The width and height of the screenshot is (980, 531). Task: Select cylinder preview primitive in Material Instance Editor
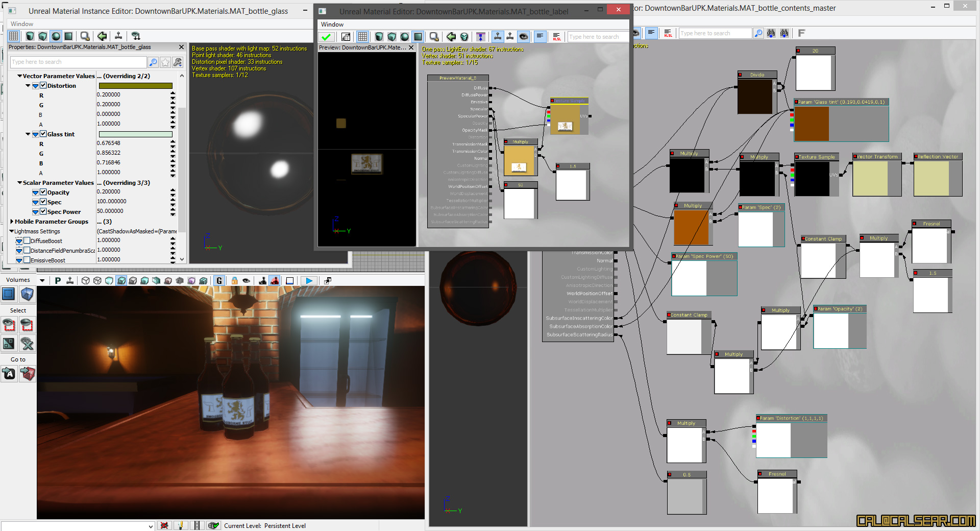point(30,36)
